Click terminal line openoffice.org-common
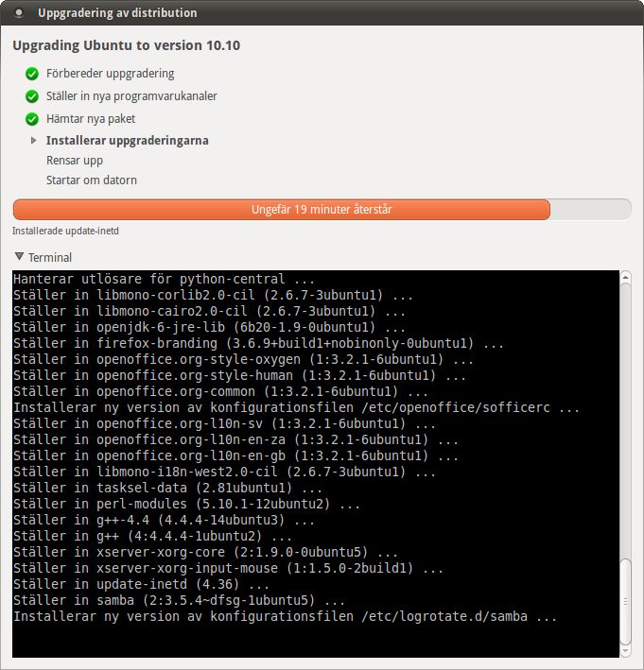 tap(220, 391)
